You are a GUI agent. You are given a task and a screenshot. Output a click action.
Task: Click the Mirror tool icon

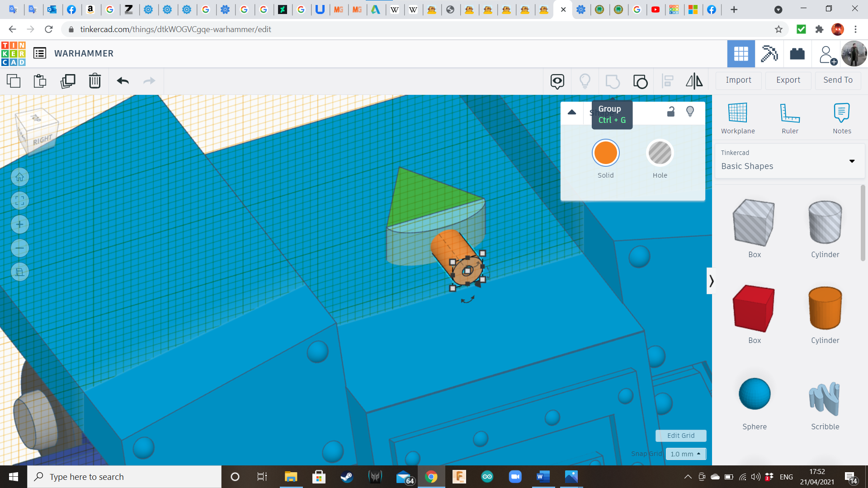694,81
